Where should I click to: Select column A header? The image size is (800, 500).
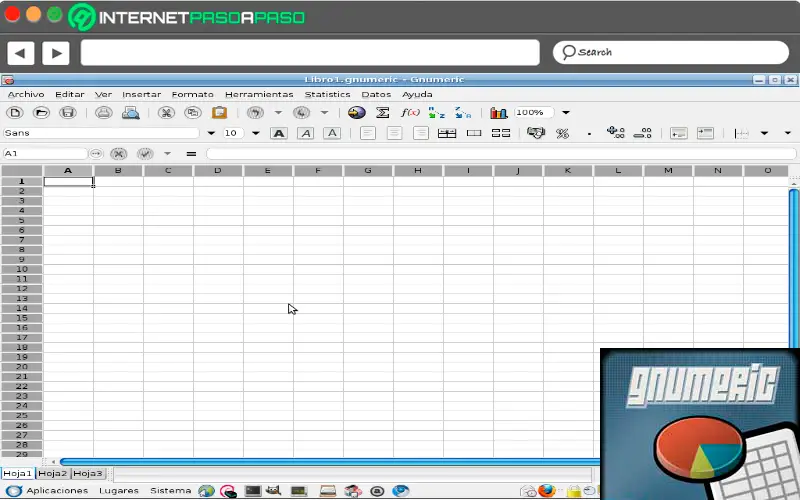coord(68,170)
